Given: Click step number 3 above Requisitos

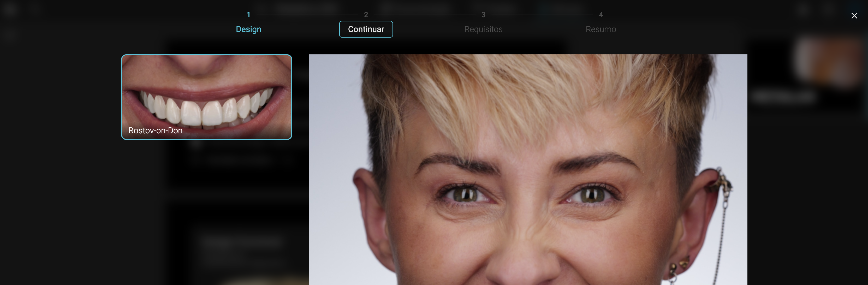Looking at the screenshot, I should pyautogui.click(x=483, y=15).
